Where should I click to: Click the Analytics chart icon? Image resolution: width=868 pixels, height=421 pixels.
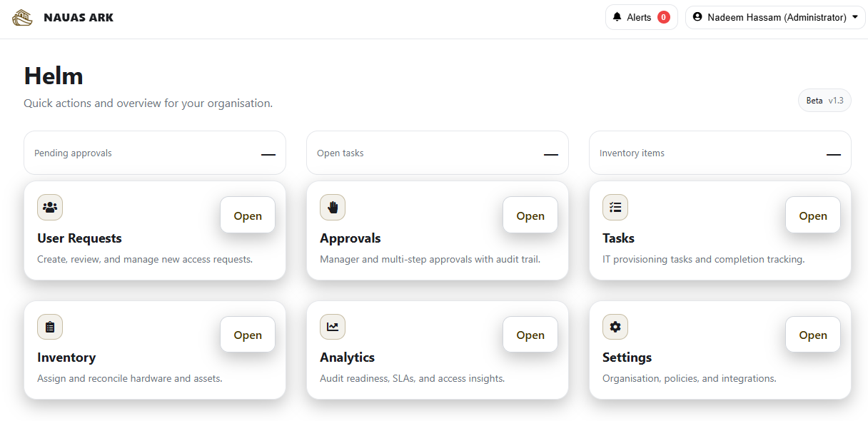pos(333,327)
